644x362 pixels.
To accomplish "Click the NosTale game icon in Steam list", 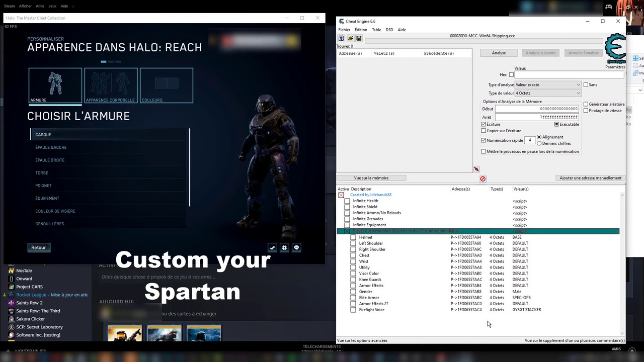I will point(11,270).
